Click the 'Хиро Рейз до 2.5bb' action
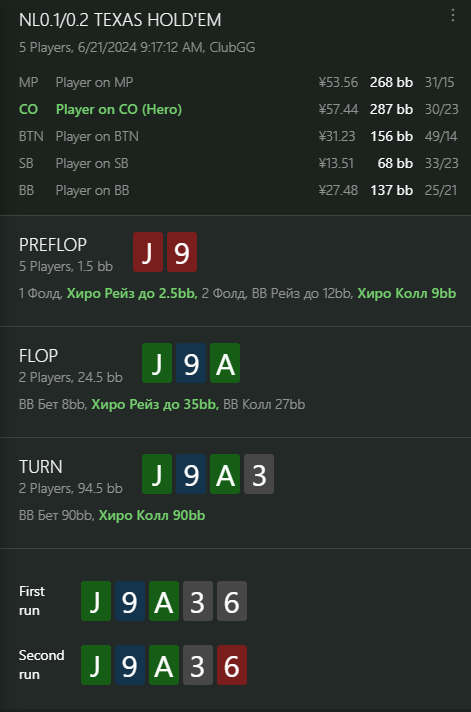The height and width of the screenshot is (712, 471). [132, 293]
